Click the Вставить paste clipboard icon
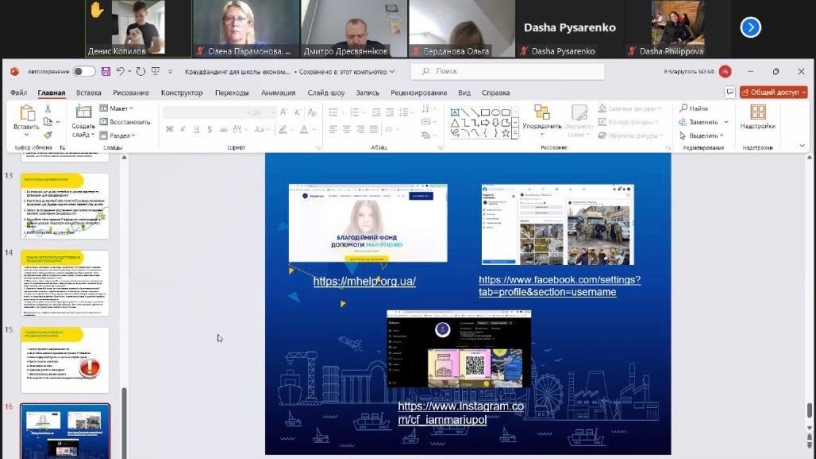 click(27, 112)
